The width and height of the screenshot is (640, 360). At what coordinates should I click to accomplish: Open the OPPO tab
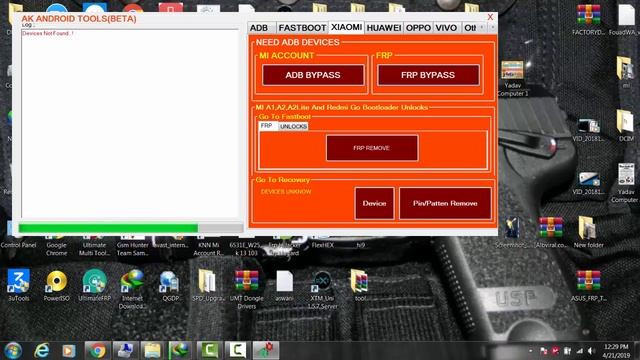click(x=418, y=28)
